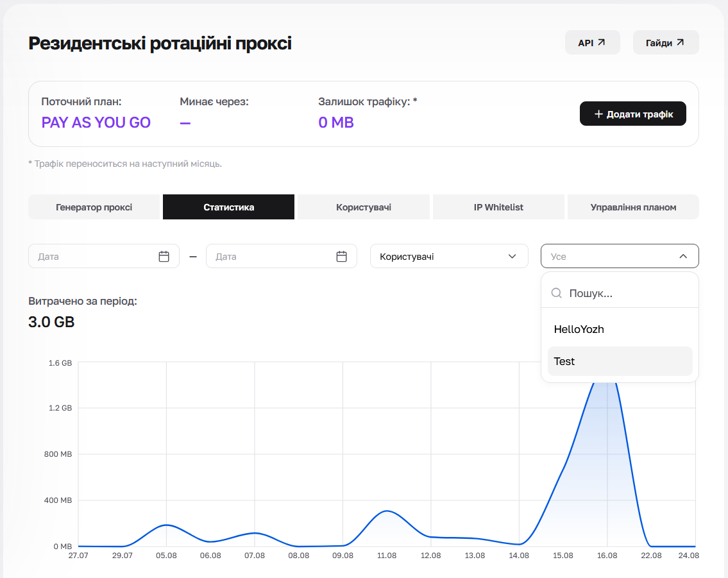The image size is (728, 578).
Task: Click the calendar icon in end date field
Action: 341,256
